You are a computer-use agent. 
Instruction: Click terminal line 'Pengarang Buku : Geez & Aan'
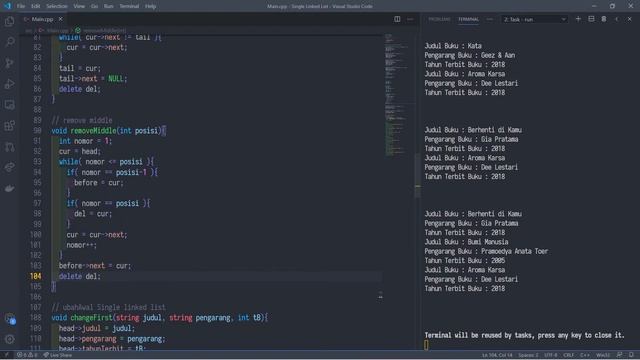click(469, 55)
